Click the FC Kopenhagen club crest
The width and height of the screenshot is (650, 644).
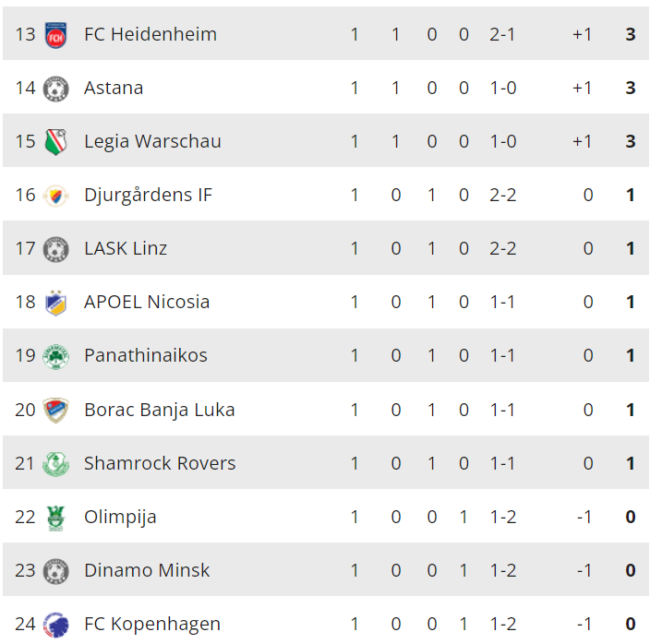click(56, 625)
